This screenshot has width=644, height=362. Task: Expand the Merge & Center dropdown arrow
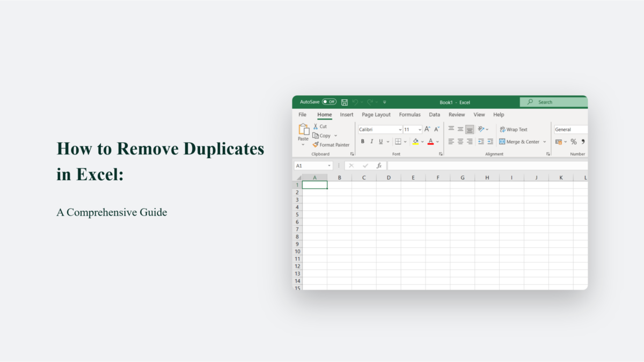[544, 142]
